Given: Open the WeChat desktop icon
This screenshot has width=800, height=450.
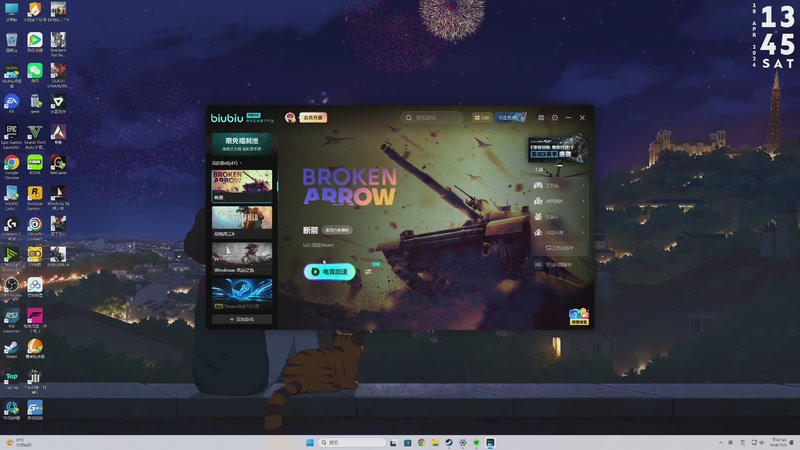Looking at the screenshot, I should click(35, 73).
